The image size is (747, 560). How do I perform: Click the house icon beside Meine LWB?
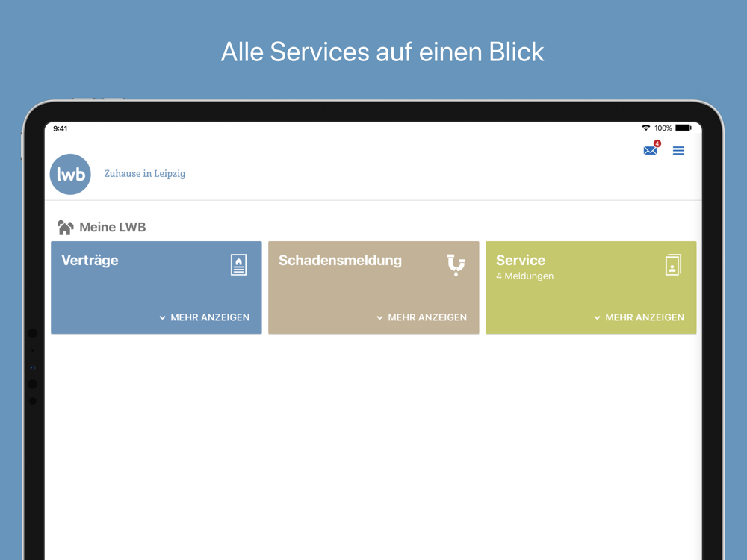click(x=65, y=227)
